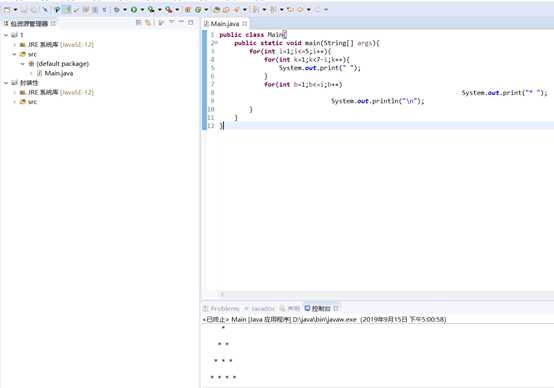
Task: Click the editor horizontal scrollbar left arrow
Action: 222,294
